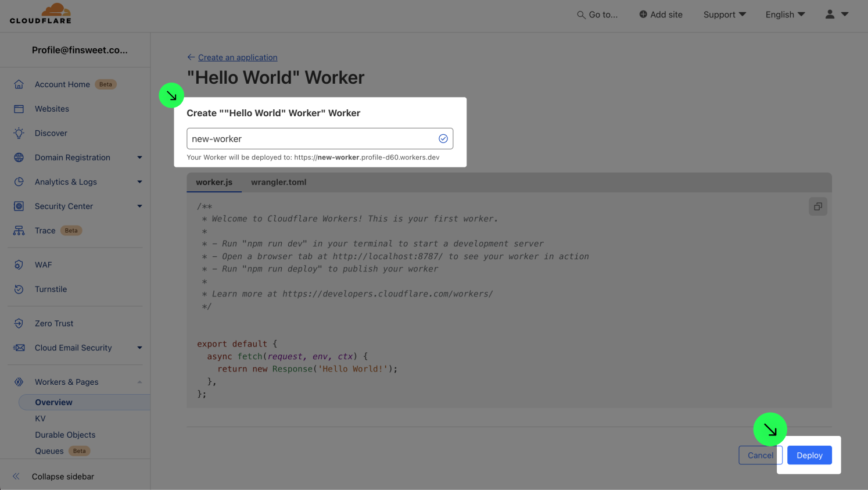The height and width of the screenshot is (490, 868).
Task: Click the Cancel button
Action: (x=761, y=455)
